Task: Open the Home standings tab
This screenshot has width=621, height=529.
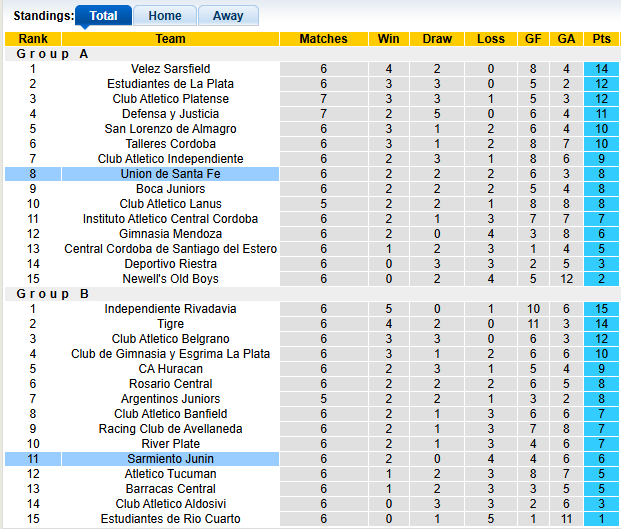Action: click(x=165, y=16)
